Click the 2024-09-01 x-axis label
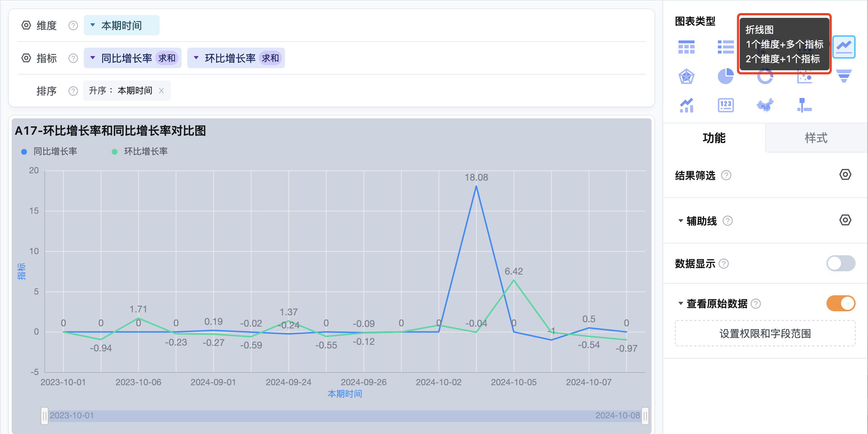The width and height of the screenshot is (868, 434). click(214, 382)
